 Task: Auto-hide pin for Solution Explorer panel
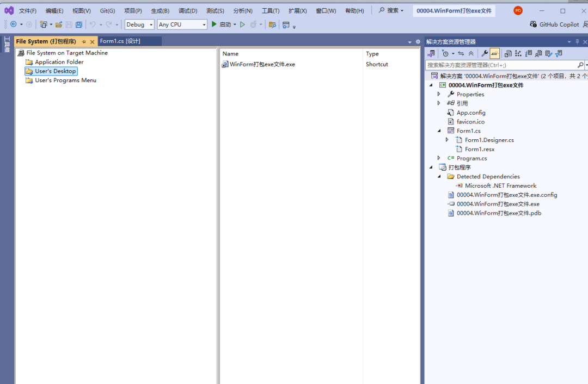(x=577, y=41)
